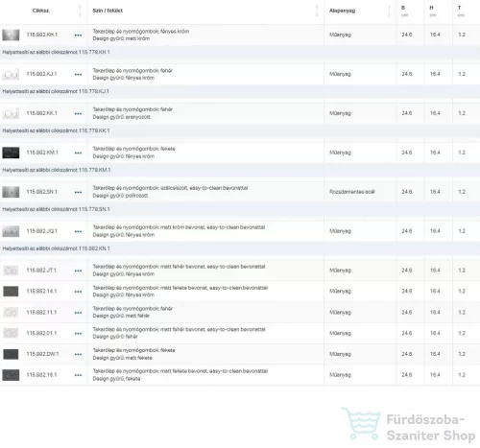Sort the table by Cikksz. column arrows
The height and width of the screenshot is (448, 480).
click(x=80, y=11)
